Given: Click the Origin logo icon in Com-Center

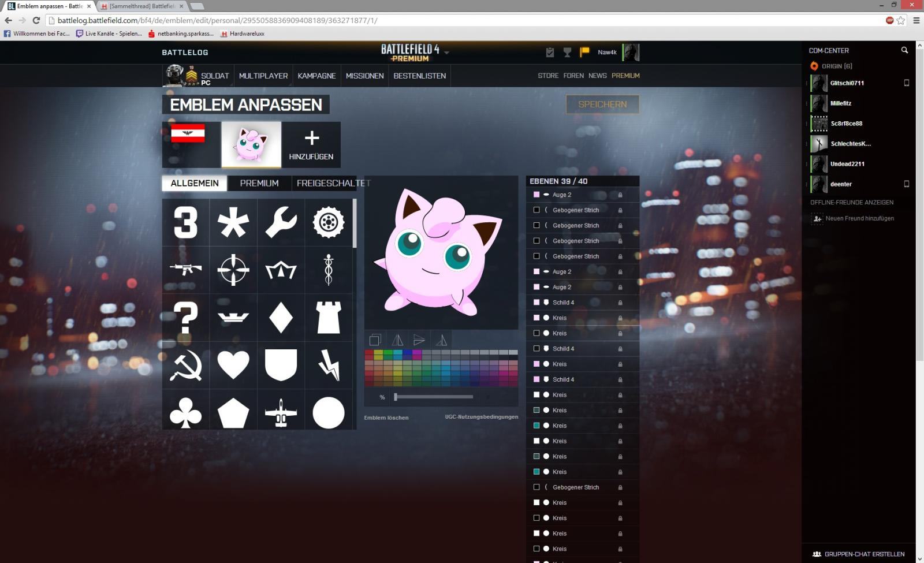Looking at the screenshot, I should (x=814, y=66).
